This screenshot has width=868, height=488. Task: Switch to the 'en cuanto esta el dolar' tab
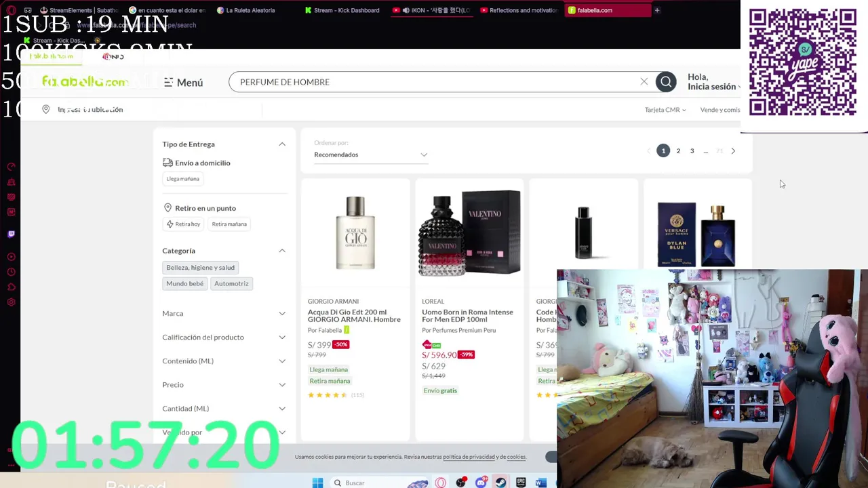pos(166,10)
